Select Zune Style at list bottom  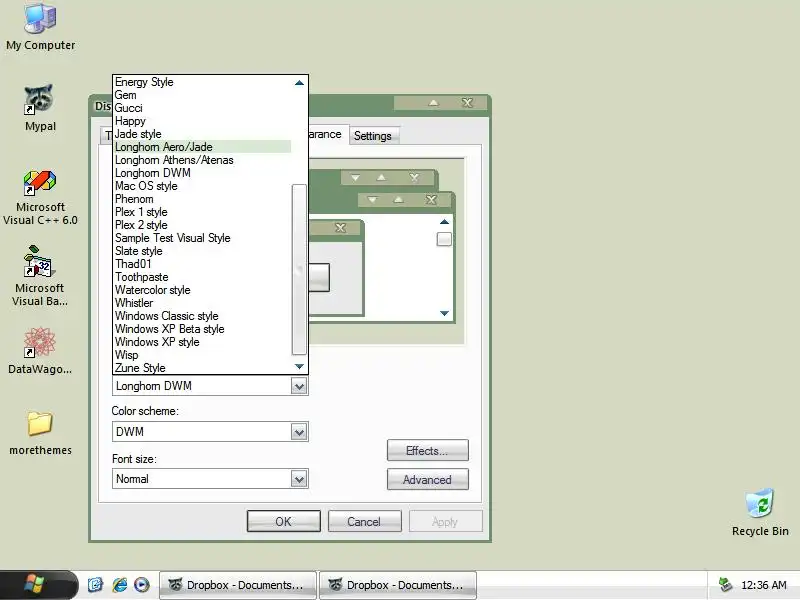click(203, 368)
